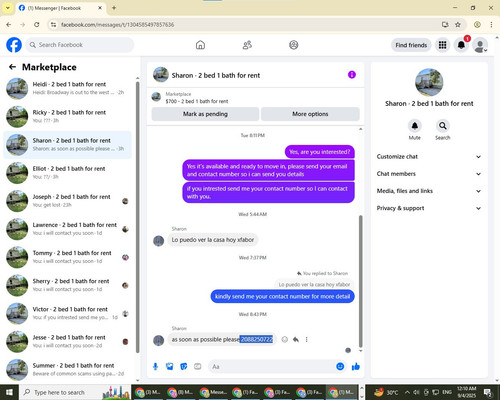Search in conversation magnifier icon
The image size is (500, 400).
click(x=443, y=126)
